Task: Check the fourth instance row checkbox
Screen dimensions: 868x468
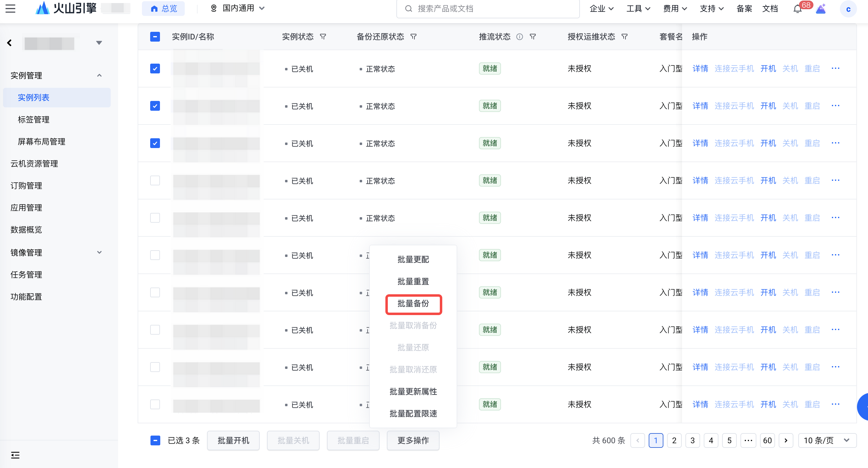Action: 155,180
